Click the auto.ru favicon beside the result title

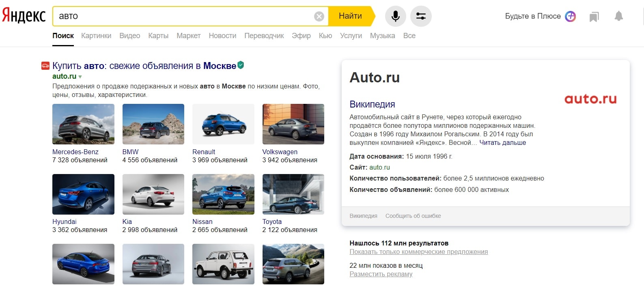(x=45, y=66)
